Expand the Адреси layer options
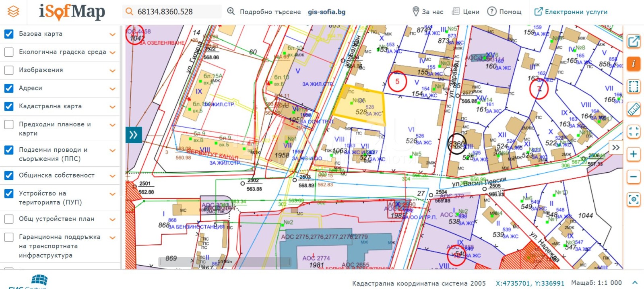 (113, 89)
